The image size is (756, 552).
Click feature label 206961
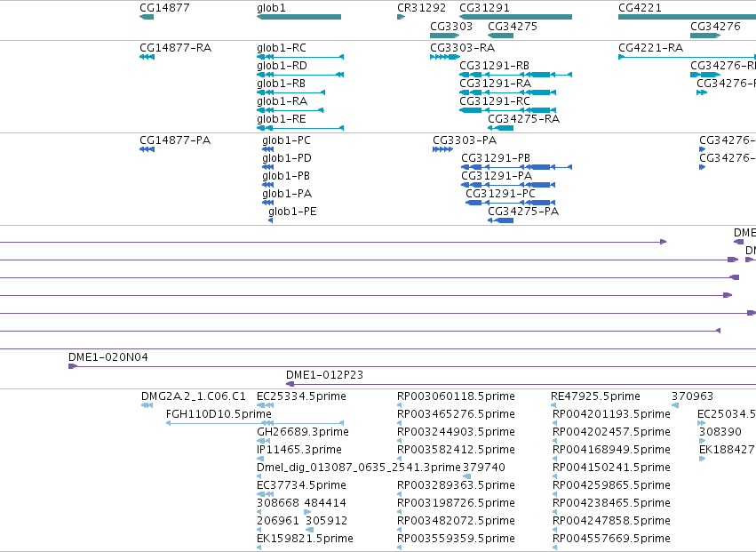(x=278, y=522)
